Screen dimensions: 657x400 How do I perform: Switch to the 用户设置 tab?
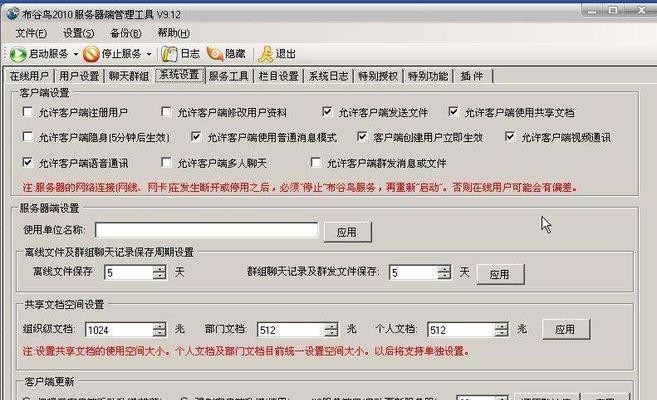point(79,76)
